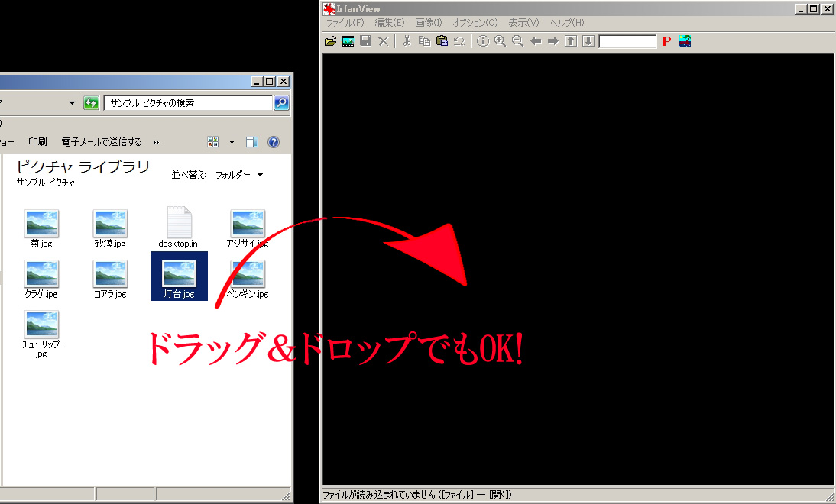Expand the Explorer address bar dropdown arrow
This screenshot has height=504, width=836.
72,103
